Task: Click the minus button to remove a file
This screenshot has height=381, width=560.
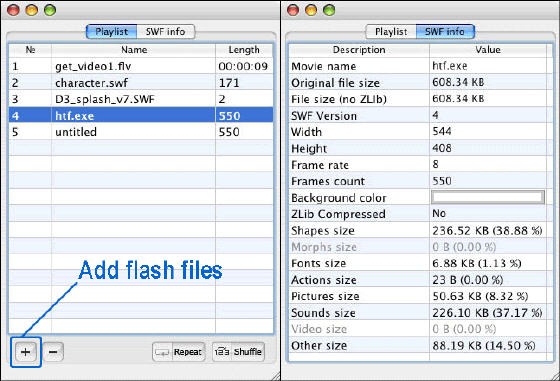Action: click(53, 352)
